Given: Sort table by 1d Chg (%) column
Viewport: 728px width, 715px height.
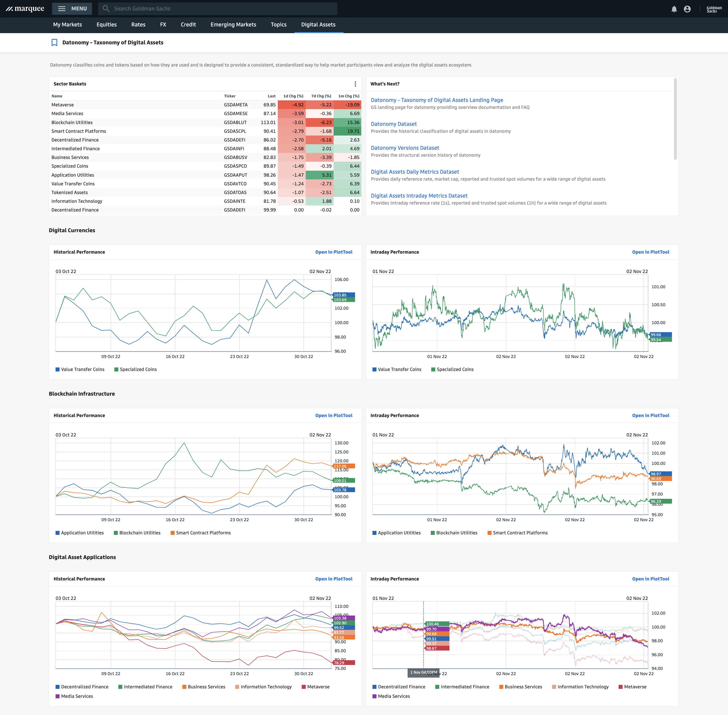Looking at the screenshot, I should pos(293,96).
